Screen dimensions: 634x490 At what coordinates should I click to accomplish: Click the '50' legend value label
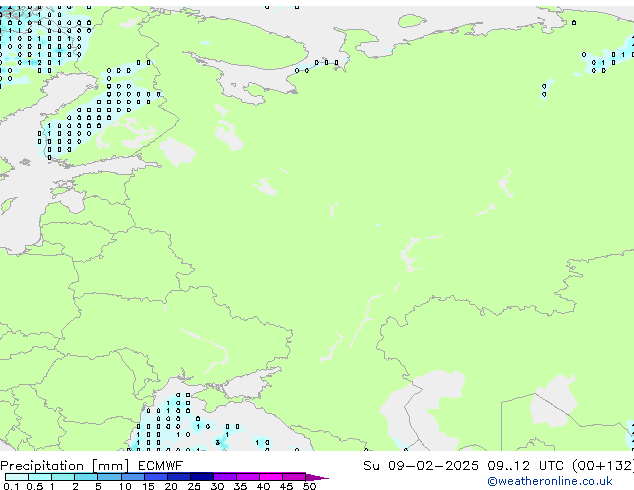(309, 486)
